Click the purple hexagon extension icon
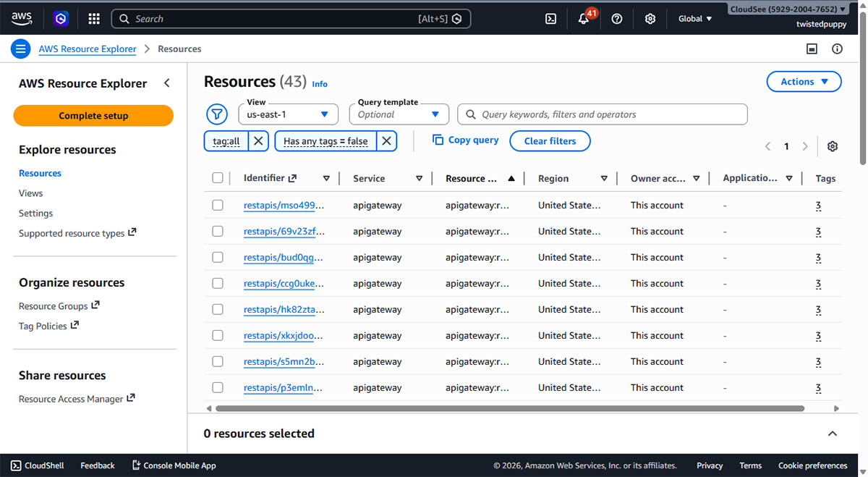This screenshot has height=477, width=868. click(61, 19)
